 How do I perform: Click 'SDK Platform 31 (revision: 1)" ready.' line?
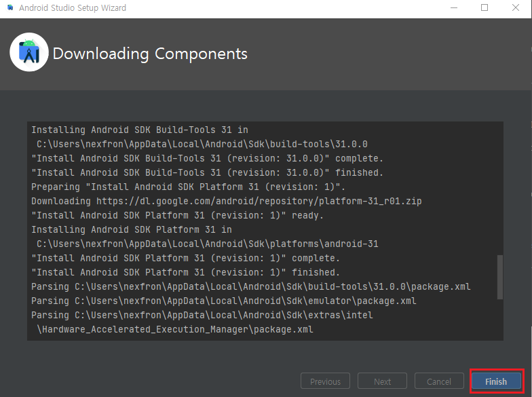tap(178, 216)
